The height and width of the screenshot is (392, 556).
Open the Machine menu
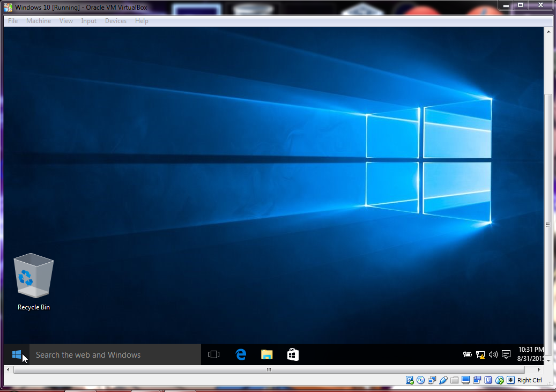pyautogui.click(x=38, y=21)
